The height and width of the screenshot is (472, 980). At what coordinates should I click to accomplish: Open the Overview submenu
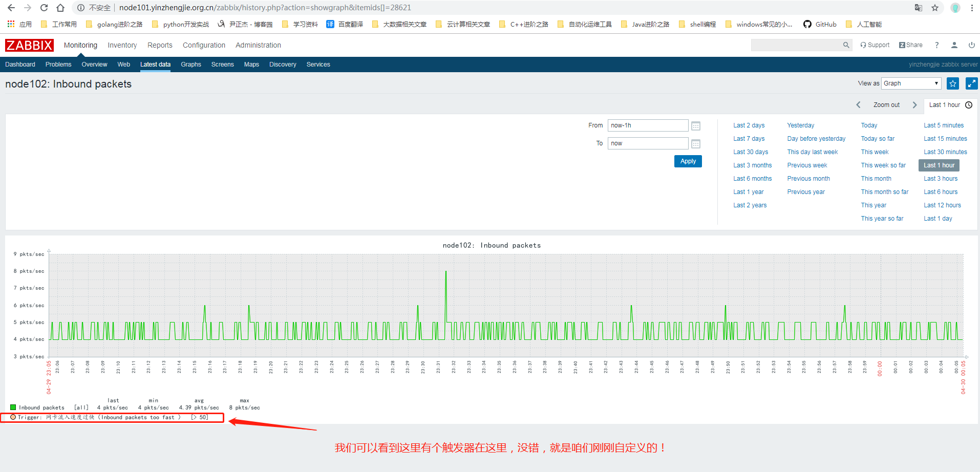point(94,65)
